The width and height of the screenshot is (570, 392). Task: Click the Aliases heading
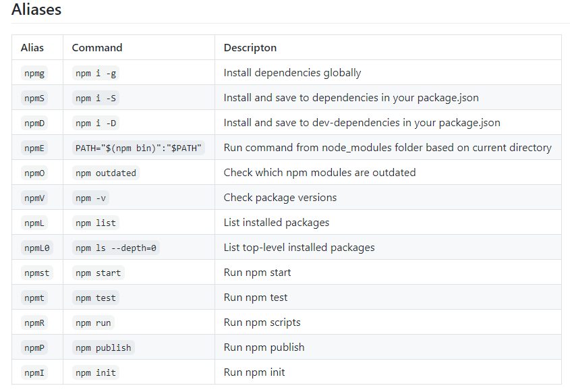click(36, 9)
